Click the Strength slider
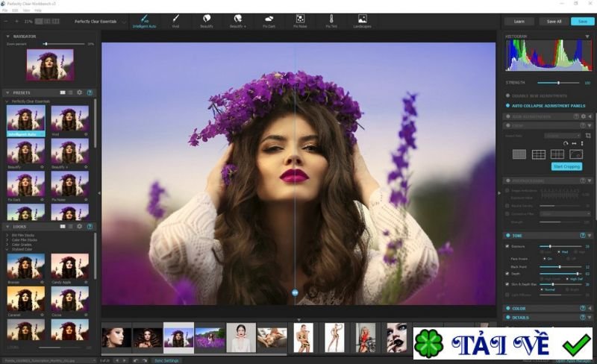The height and width of the screenshot is (364, 597). point(557,83)
